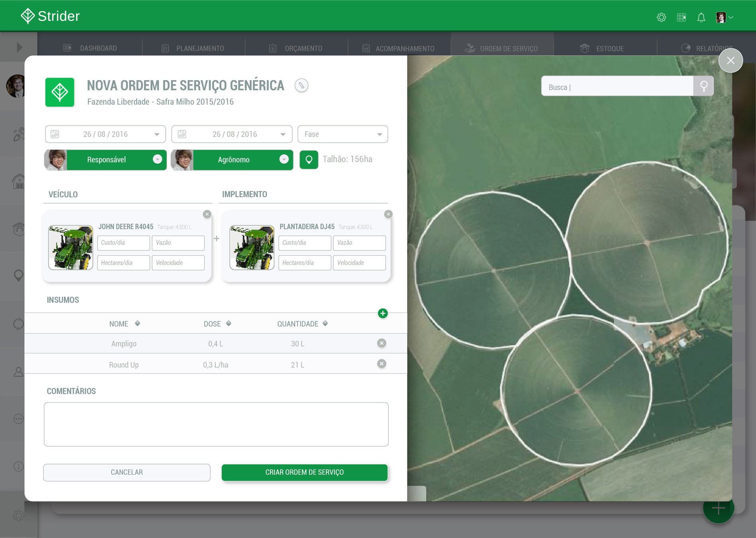
Task: Click the John Deere R4045 tractor thumbnail
Action: [71, 247]
